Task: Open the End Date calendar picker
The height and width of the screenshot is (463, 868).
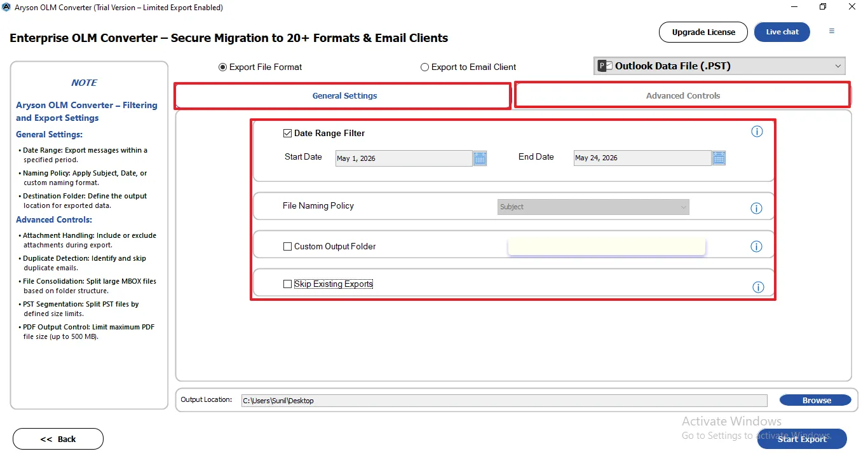Action: click(x=719, y=158)
